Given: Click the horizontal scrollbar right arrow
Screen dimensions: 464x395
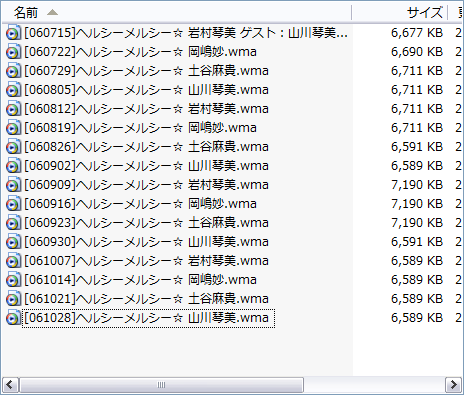Looking at the screenshot, I should point(454,385).
